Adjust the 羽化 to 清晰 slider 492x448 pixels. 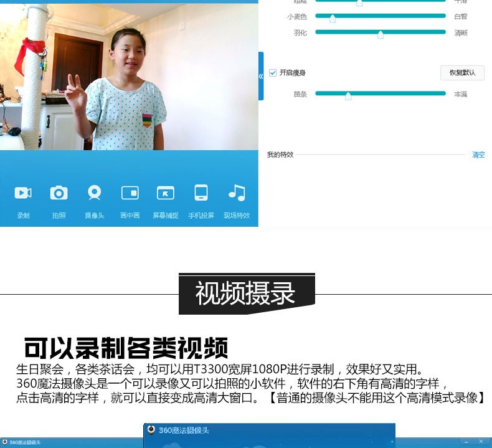coord(381,32)
